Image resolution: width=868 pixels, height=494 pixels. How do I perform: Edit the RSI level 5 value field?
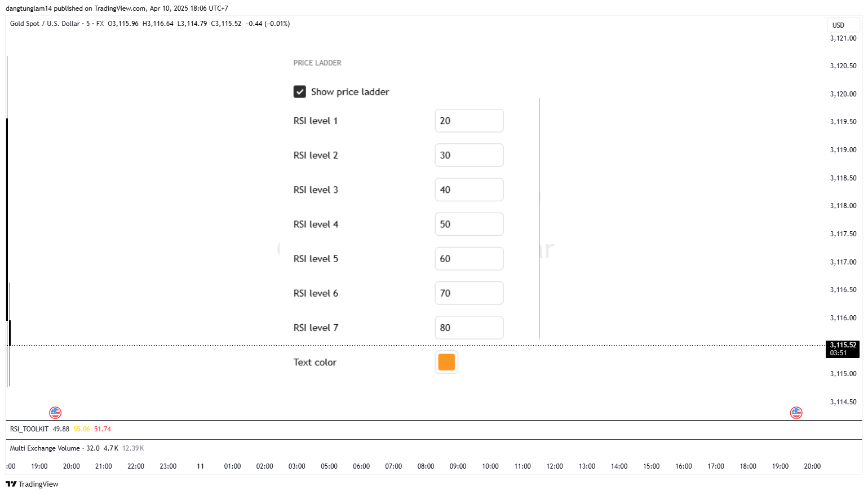pos(469,258)
